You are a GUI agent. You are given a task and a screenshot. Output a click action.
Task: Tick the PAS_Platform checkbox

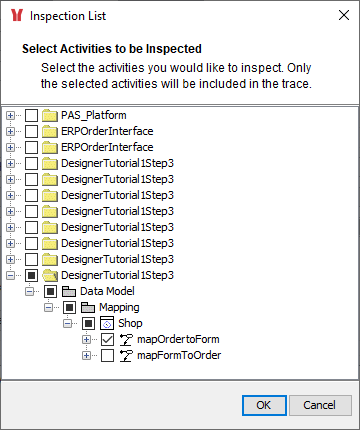click(32, 115)
